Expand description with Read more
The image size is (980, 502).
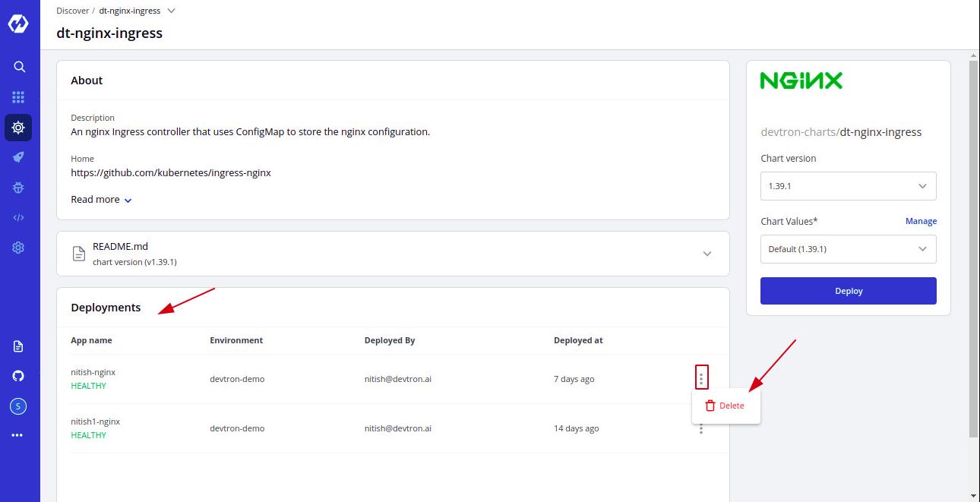pyautogui.click(x=101, y=200)
